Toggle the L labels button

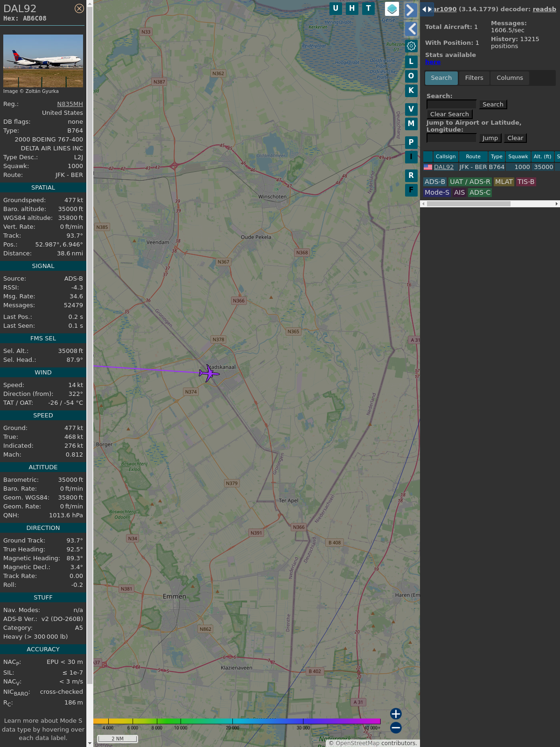point(411,61)
